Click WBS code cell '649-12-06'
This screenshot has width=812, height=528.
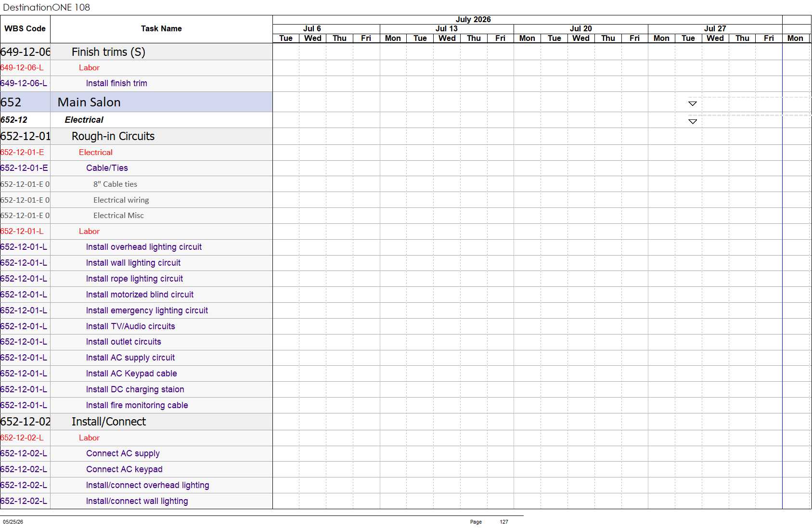[25, 52]
